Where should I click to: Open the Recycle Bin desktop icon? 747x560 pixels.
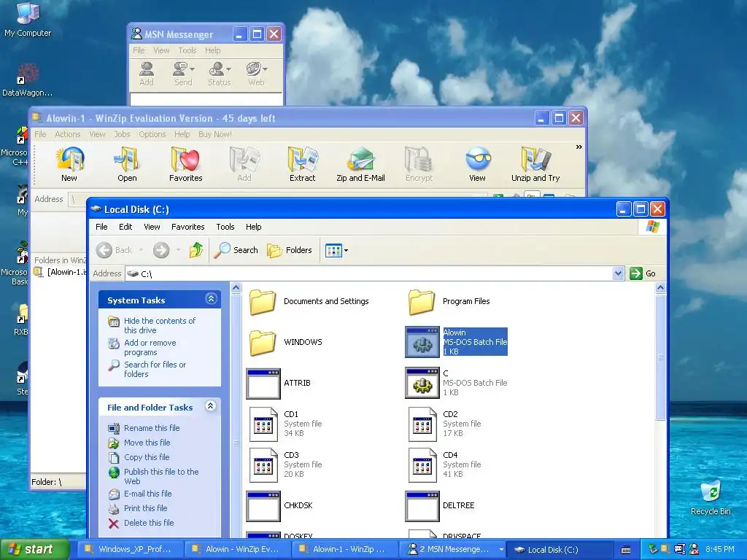pos(711,497)
